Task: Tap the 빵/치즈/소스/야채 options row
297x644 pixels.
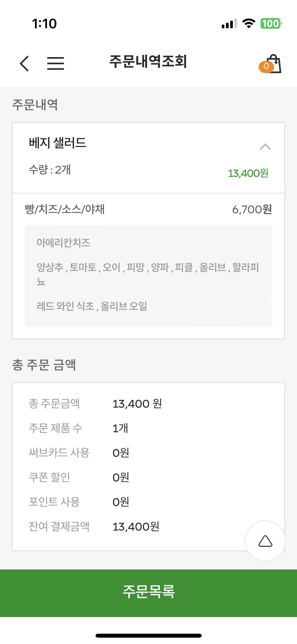Action: (x=148, y=209)
